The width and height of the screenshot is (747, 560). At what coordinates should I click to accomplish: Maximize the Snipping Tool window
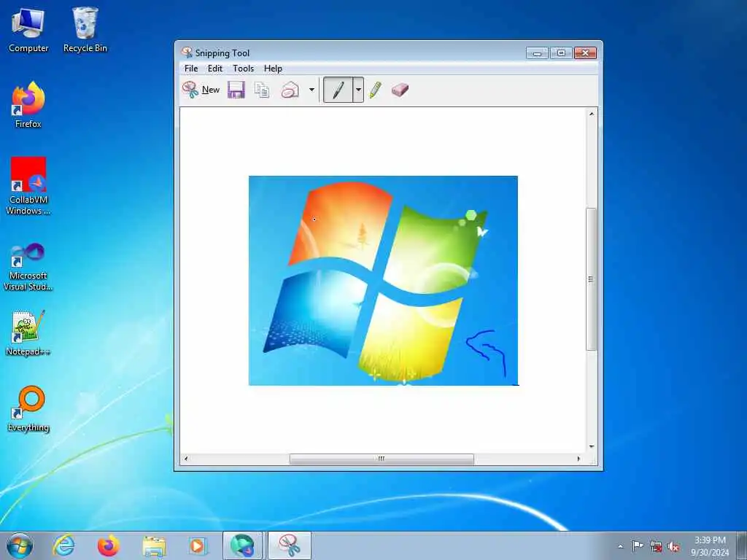[x=561, y=52]
